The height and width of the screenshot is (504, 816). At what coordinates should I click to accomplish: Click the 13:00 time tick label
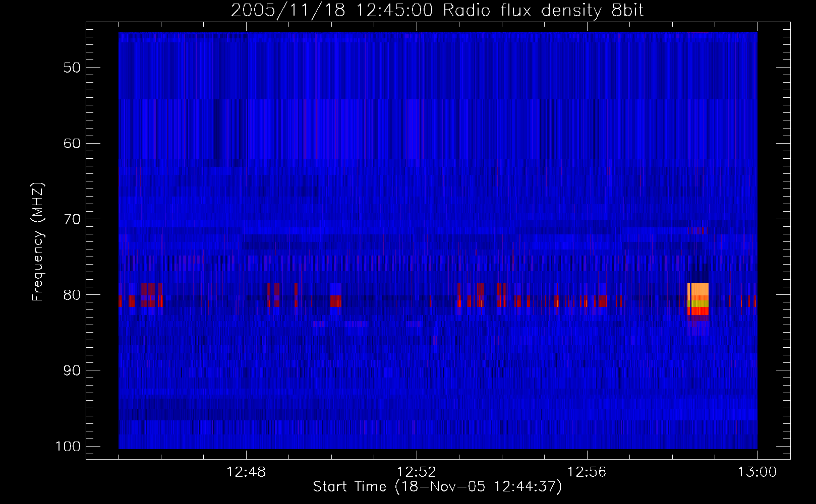tap(757, 472)
